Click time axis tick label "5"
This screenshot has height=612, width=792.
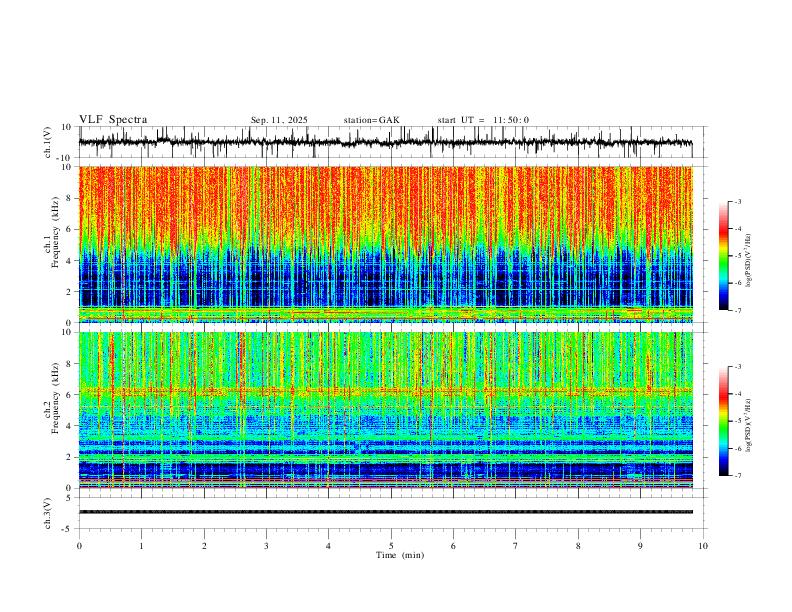391,546
